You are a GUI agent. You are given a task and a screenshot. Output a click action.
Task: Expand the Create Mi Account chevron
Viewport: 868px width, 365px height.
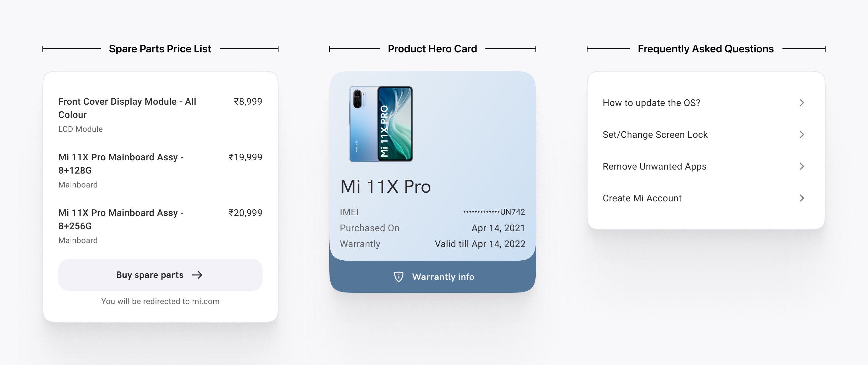point(802,198)
